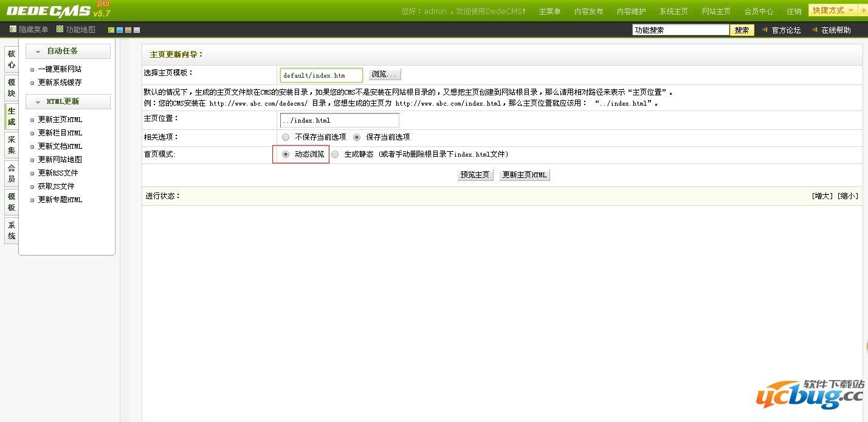The width and height of the screenshot is (868, 422).
Task: Open 更新网站地图 in sidebar
Action: pyautogui.click(x=60, y=160)
